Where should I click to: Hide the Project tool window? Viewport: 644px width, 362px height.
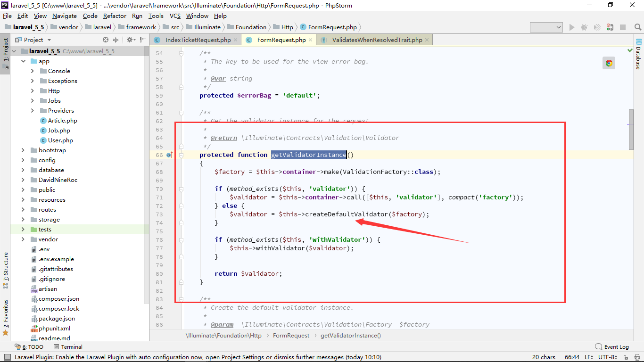coord(142,40)
